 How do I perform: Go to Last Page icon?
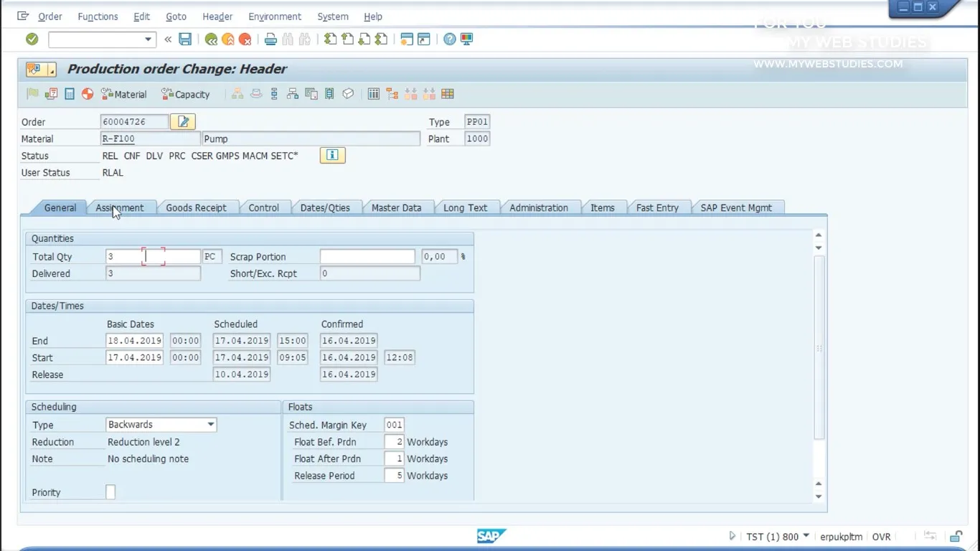tap(382, 39)
